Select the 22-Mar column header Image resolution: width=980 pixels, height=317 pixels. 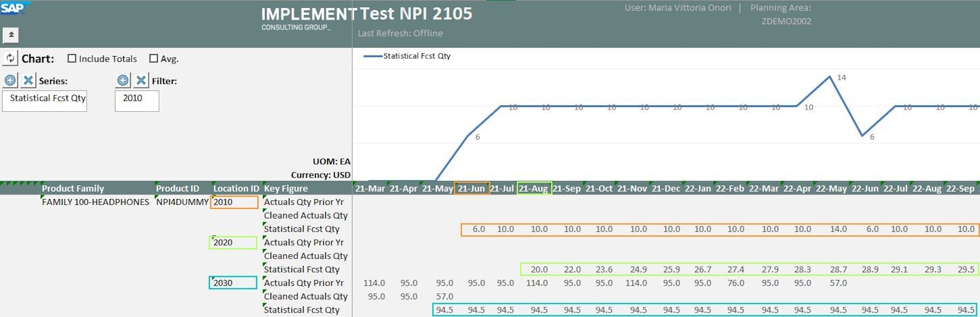point(764,188)
